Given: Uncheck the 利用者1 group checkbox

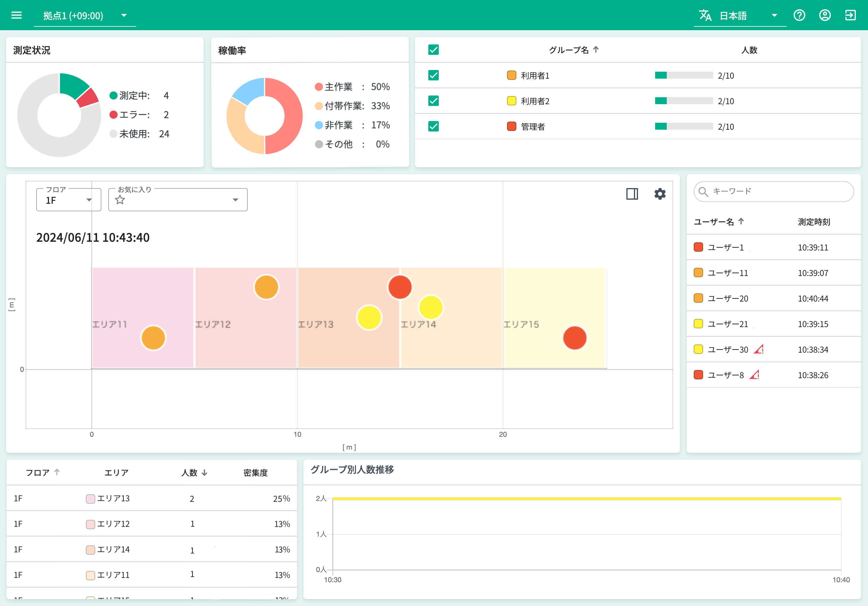Looking at the screenshot, I should [433, 75].
